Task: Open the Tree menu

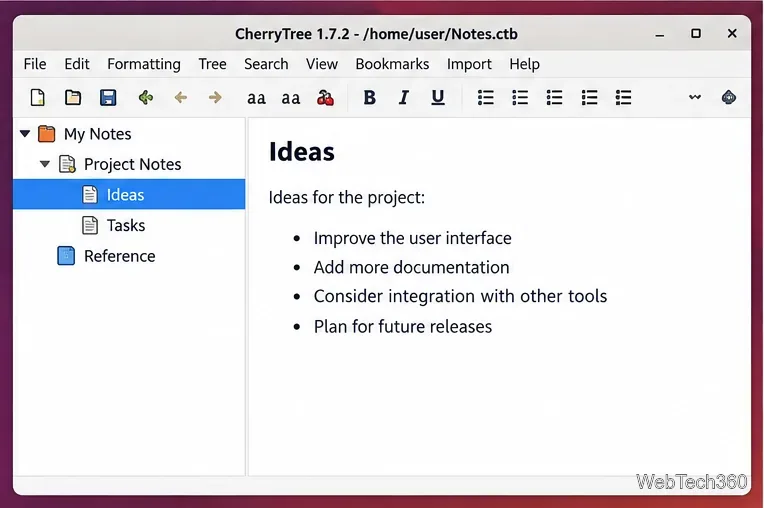Action: [212, 64]
